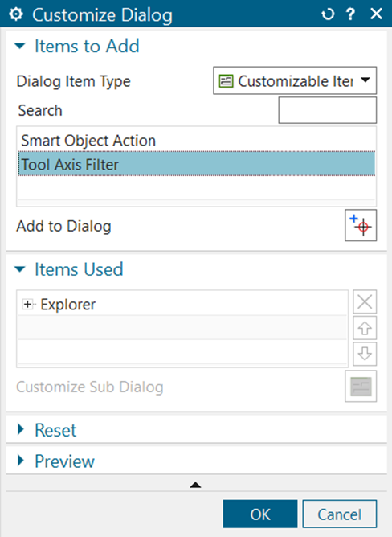Click the reset circular arrow in title bar
Screen dimensions: 392x537
click(x=328, y=14)
